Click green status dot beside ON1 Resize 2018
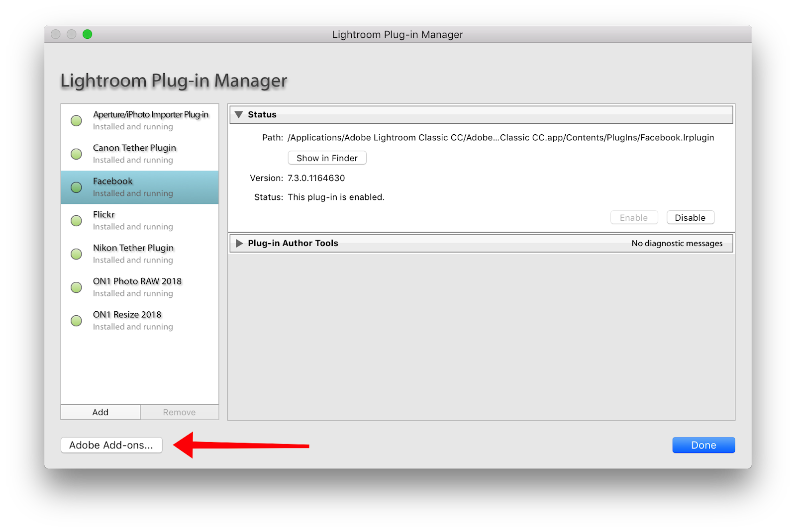The image size is (796, 532). click(76, 320)
